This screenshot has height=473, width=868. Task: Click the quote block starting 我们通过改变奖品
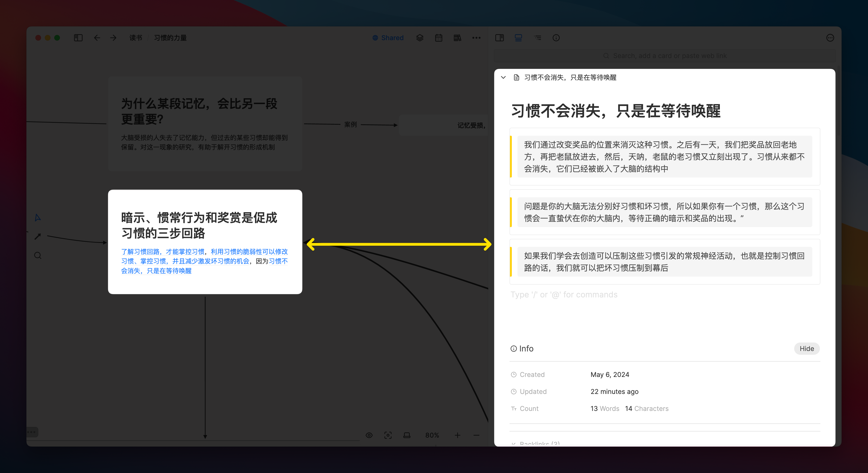(x=664, y=157)
